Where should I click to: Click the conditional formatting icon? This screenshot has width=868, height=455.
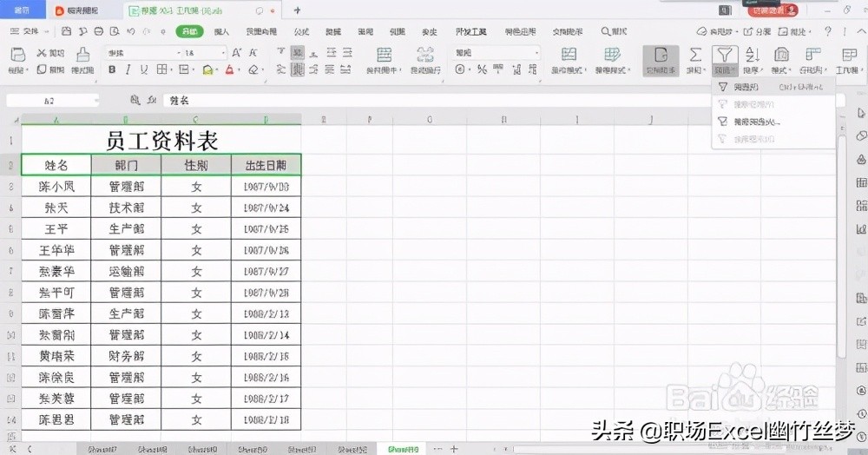(x=569, y=54)
